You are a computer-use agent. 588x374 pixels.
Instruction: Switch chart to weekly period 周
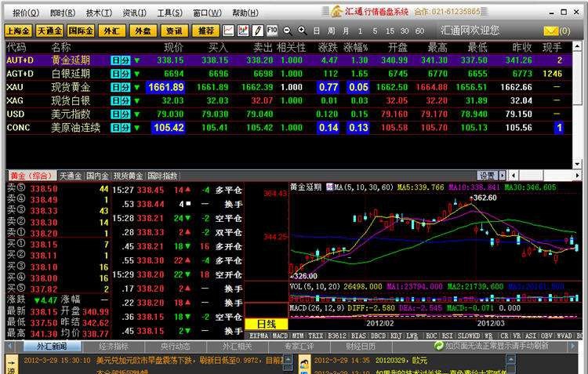tap(331, 31)
